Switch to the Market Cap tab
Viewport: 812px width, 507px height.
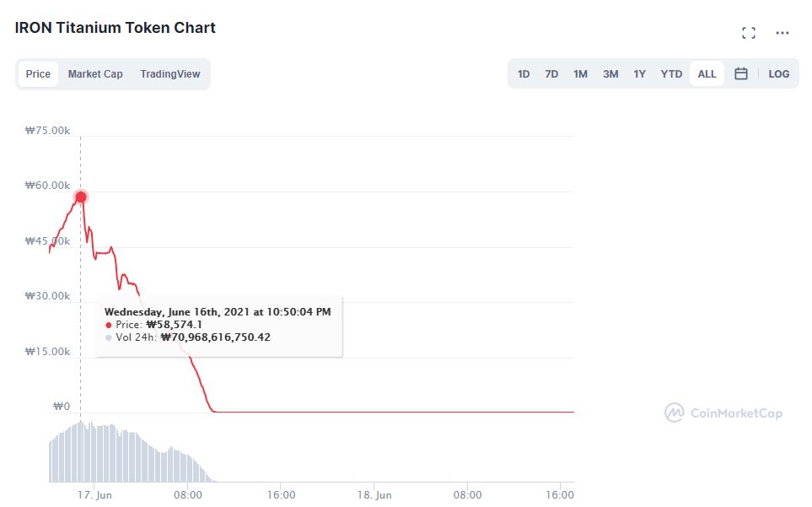95,74
